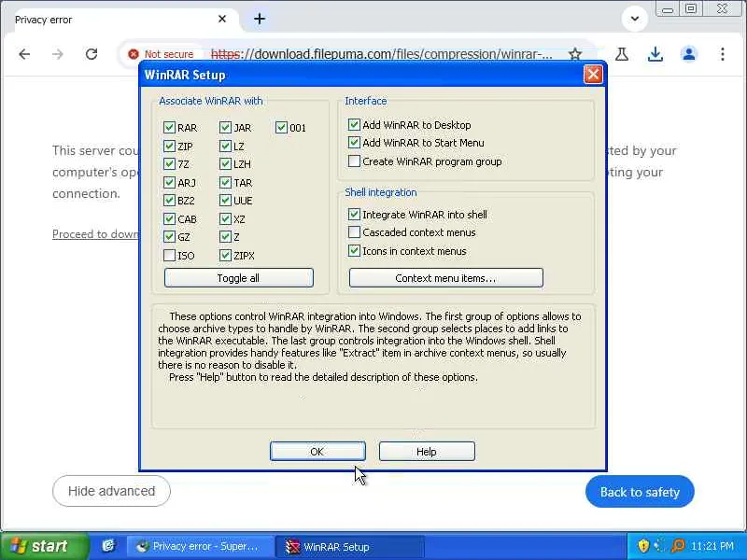Bookmark this page with the star icon

[x=575, y=54]
